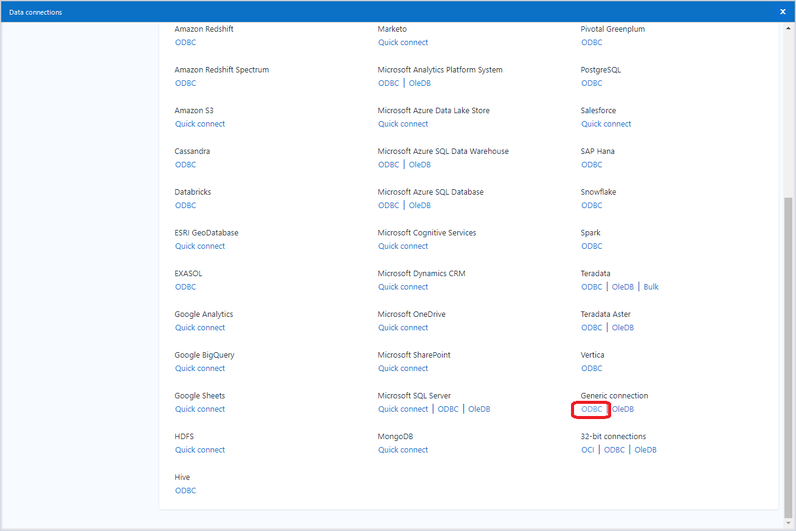The width and height of the screenshot is (796, 531).
Task: Open OleDB link under Teradata
Action: click(x=623, y=287)
